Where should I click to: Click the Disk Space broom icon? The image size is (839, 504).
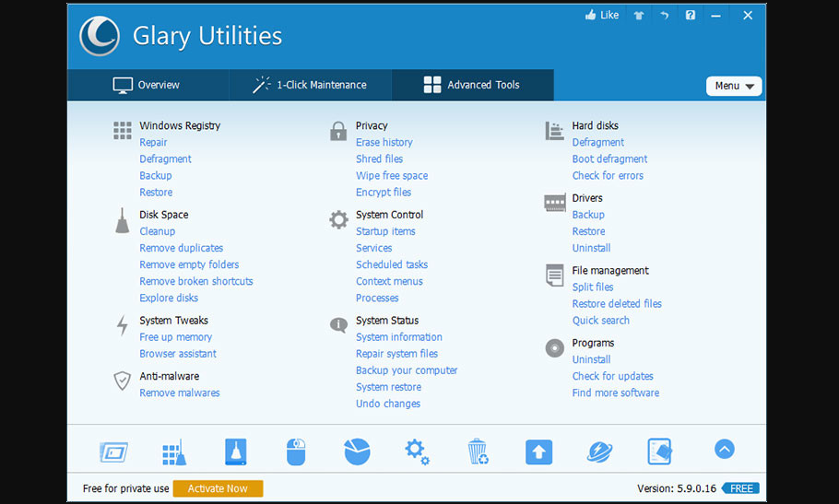click(x=123, y=220)
